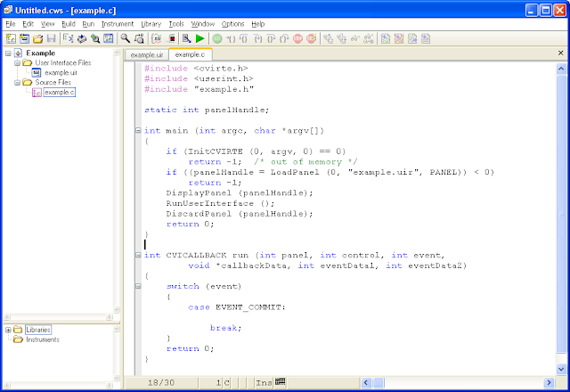Click the STOP sign with lightning icon
Screen dimensions: 570x392
pos(311,38)
